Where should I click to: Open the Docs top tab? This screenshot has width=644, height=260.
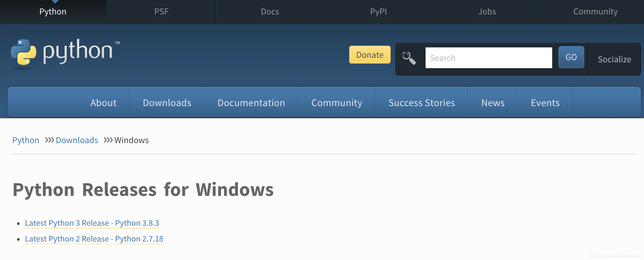coord(270,12)
